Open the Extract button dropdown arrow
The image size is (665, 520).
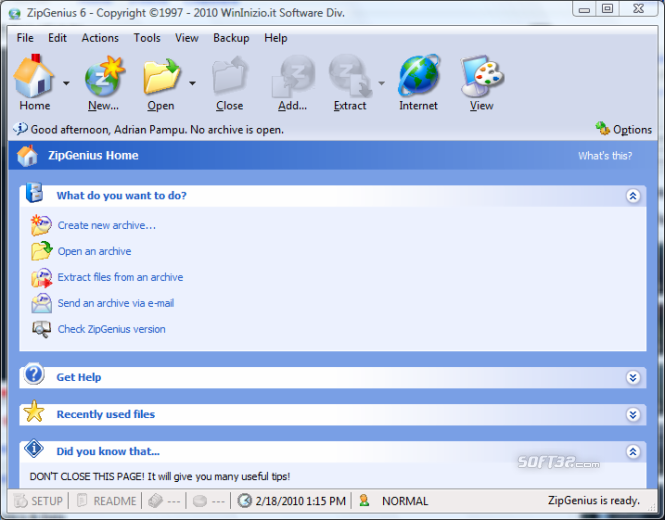381,83
